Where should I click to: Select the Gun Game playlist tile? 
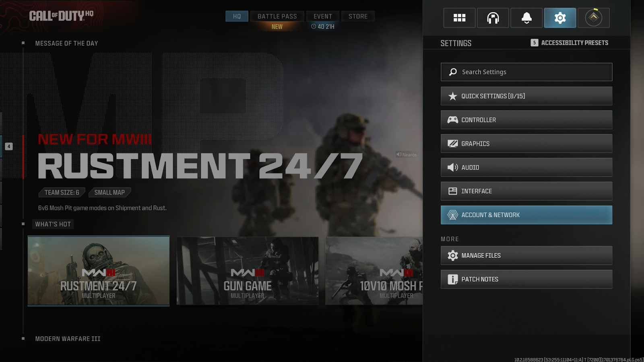tap(248, 271)
